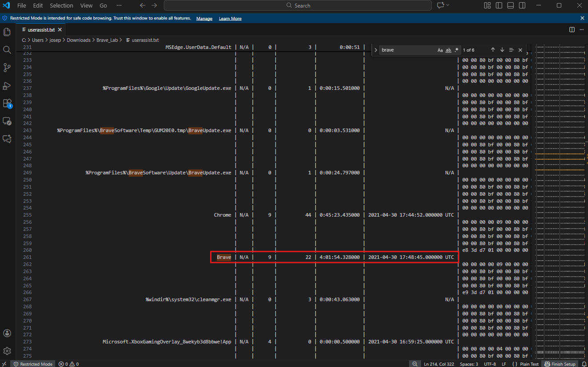The image size is (588, 367).
Task: Open the title bar overflow menu (…)
Action: [x=119, y=5]
